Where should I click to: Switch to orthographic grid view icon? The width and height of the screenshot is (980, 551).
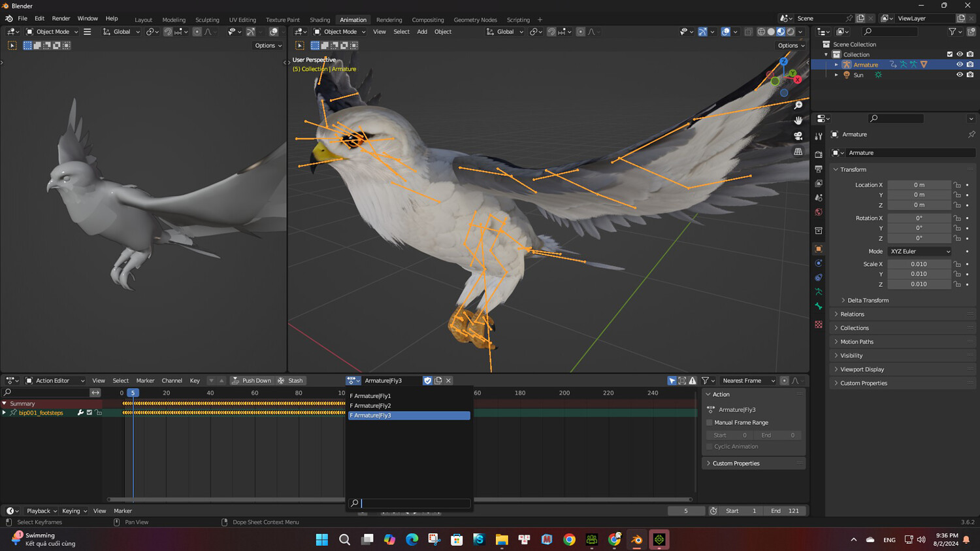[x=798, y=152]
